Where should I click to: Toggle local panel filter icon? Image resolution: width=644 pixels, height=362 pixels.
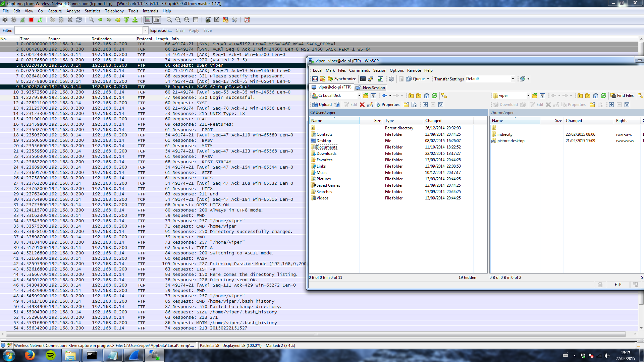(x=373, y=96)
